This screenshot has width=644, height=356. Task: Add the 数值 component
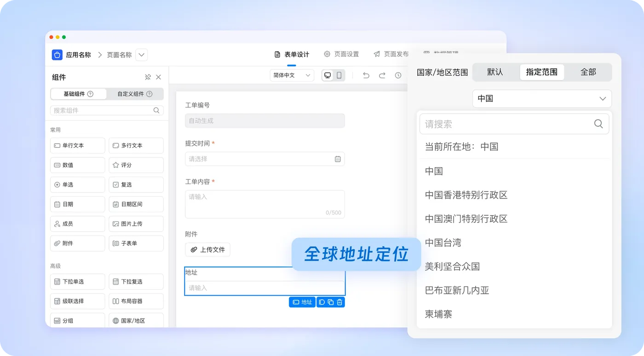tap(78, 165)
